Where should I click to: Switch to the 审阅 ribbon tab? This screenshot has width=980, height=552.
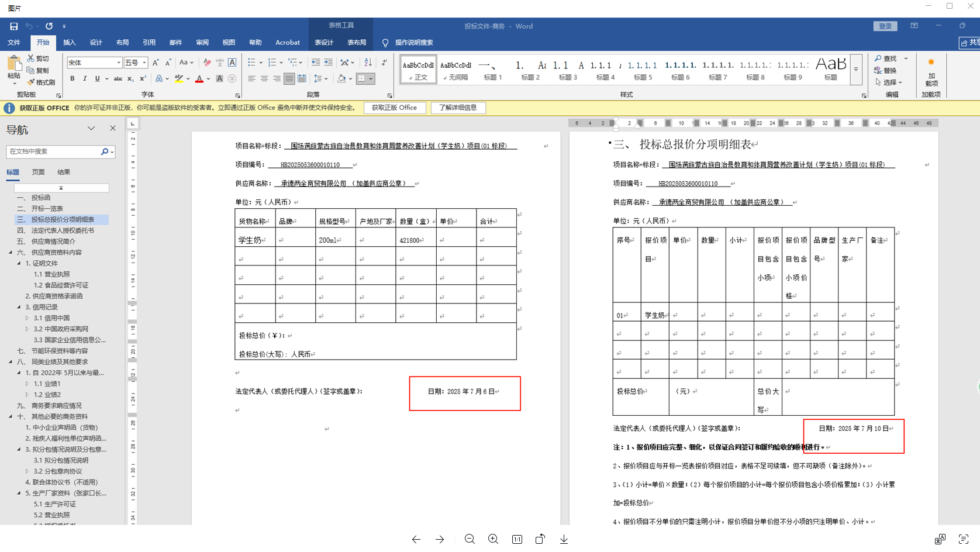click(202, 43)
